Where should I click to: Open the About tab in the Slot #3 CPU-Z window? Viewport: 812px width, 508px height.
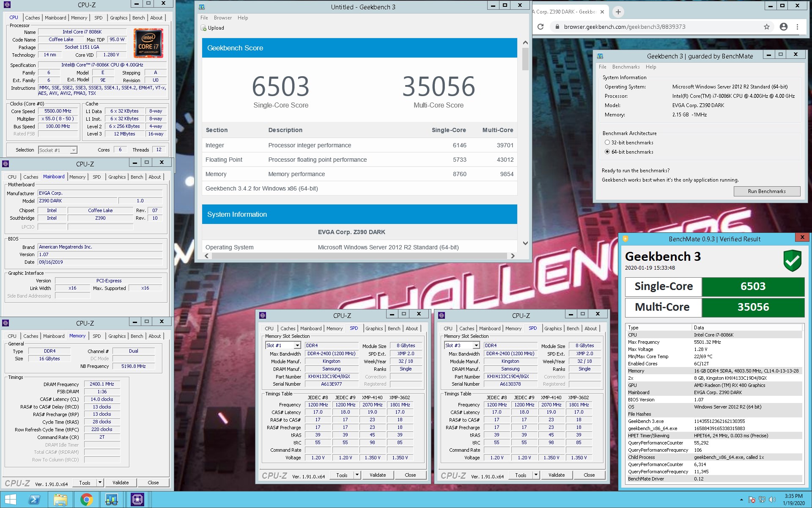pyautogui.click(x=591, y=329)
